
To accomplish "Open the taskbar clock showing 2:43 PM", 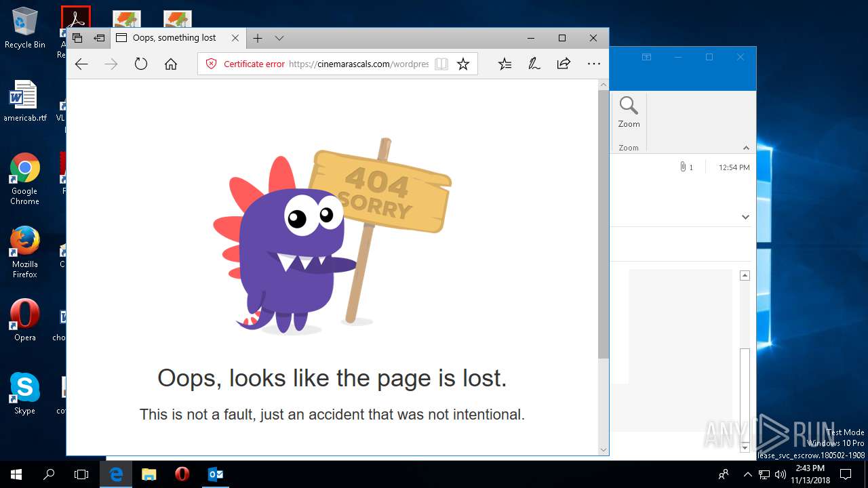I will [810, 474].
